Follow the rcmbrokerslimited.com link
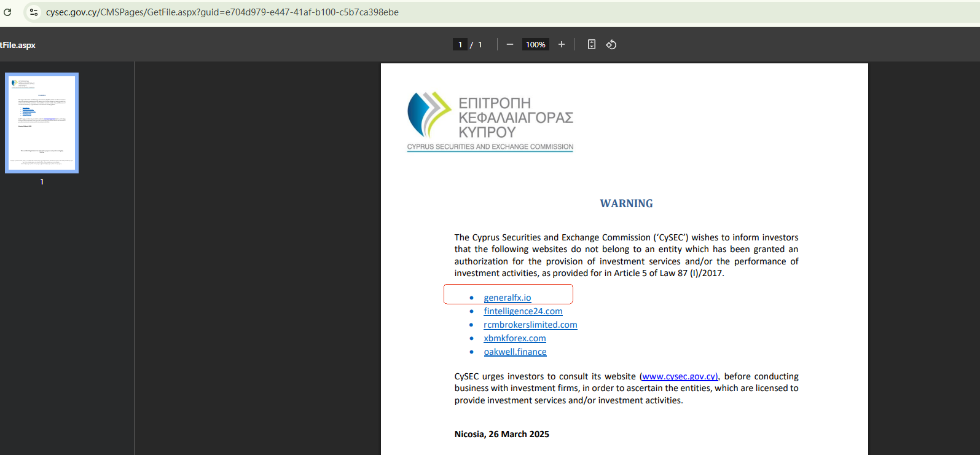Image resolution: width=980 pixels, height=455 pixels. point(530,325)
